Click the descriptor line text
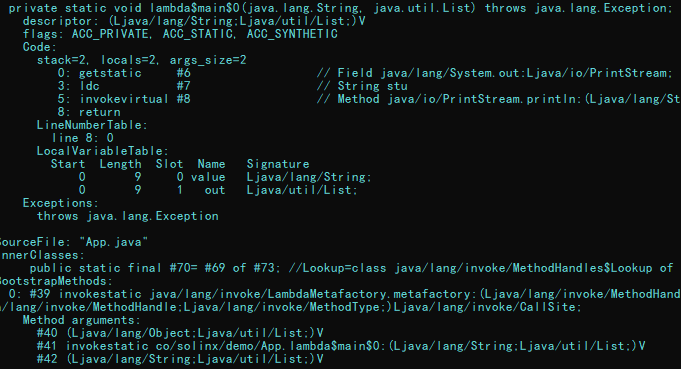Viewport: 681px width, 369px height. [x=194, y=21]
